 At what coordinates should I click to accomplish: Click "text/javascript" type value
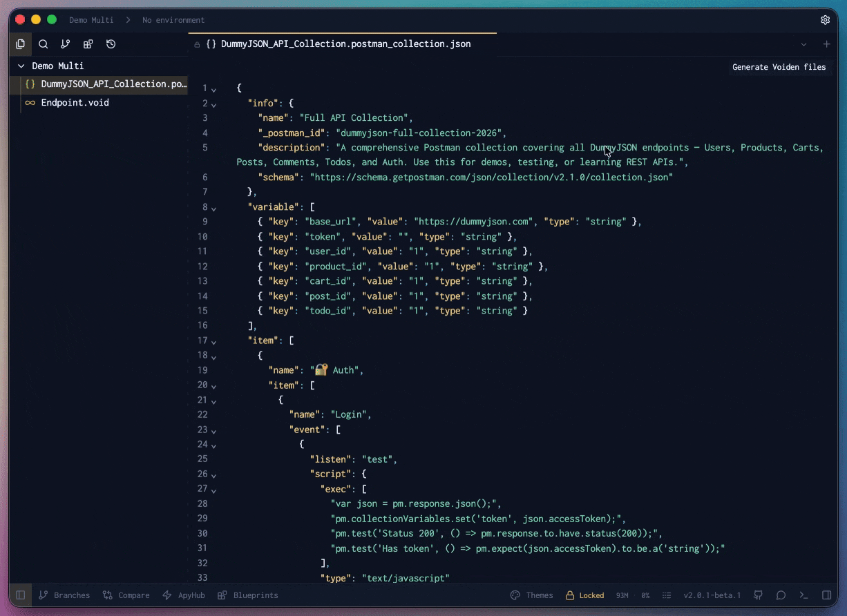pyautogui.click(x=406, y=578)
